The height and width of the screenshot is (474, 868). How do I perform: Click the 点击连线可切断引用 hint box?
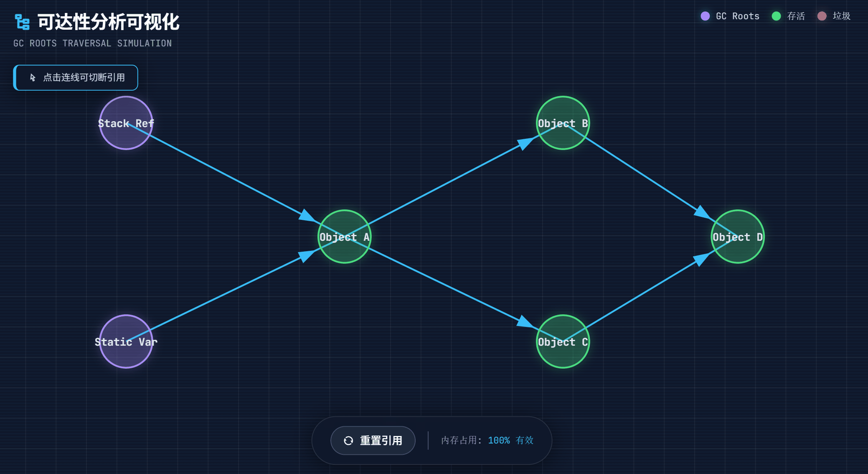[x=76, y=78]
